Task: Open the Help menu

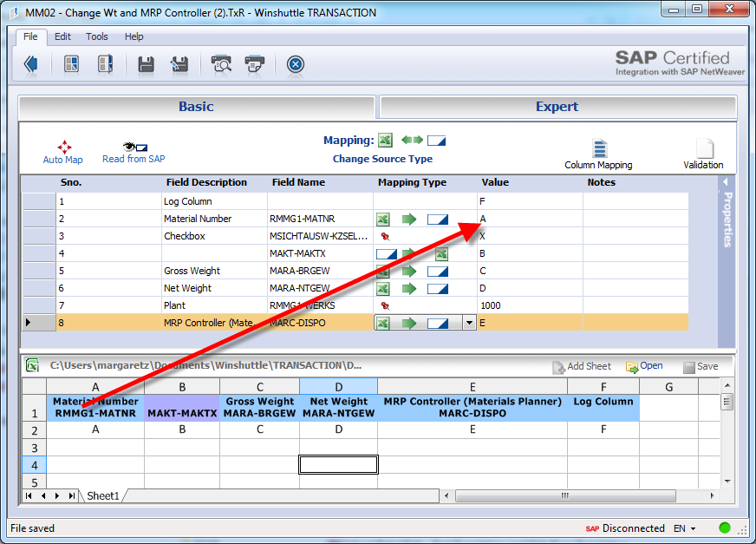Action: coord(134,36)
